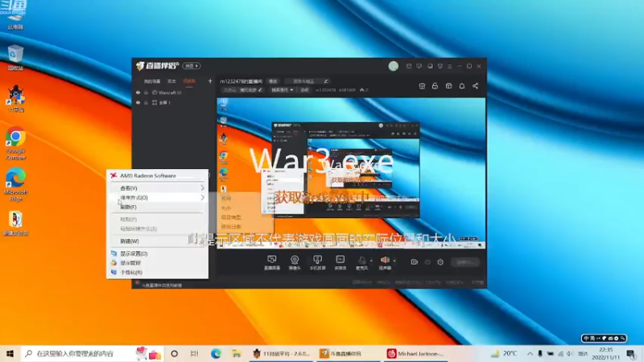Switch to the red highlighted scene tab
Screen dimensions: 644x362
coord(189,81)
